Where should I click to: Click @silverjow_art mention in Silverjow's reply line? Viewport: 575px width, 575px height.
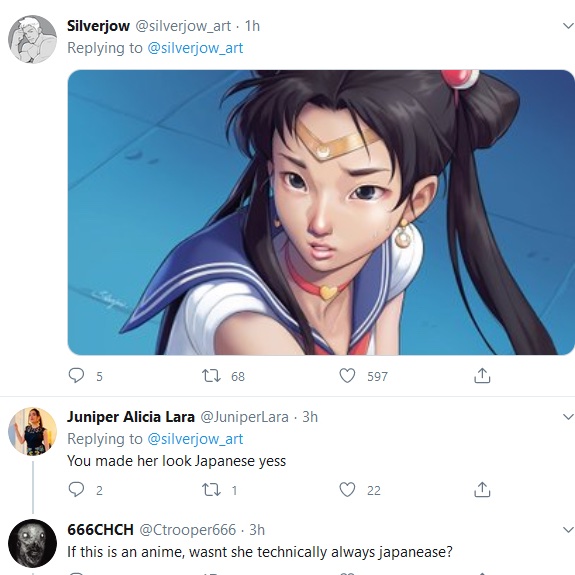[x=195, y=48]
